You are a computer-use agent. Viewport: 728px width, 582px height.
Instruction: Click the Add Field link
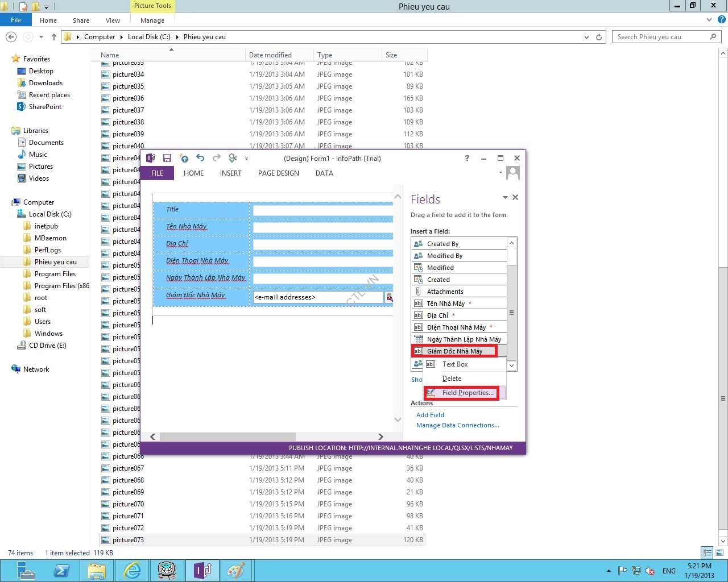tap(430, 415)
